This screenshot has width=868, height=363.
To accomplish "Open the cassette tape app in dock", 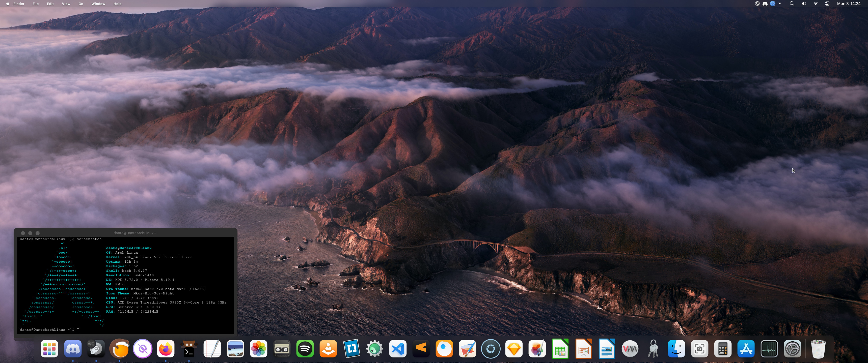I will (x=282, y=349).
